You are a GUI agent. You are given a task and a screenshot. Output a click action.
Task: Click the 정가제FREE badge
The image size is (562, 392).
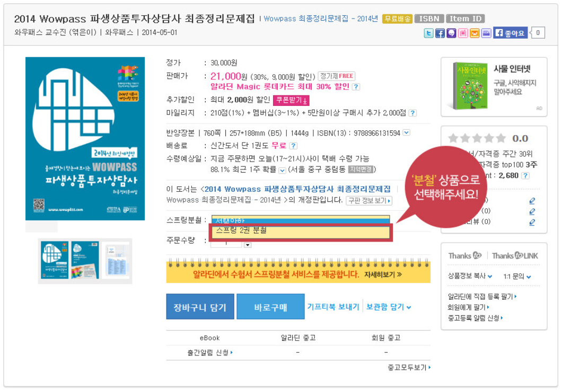point(336,76)
